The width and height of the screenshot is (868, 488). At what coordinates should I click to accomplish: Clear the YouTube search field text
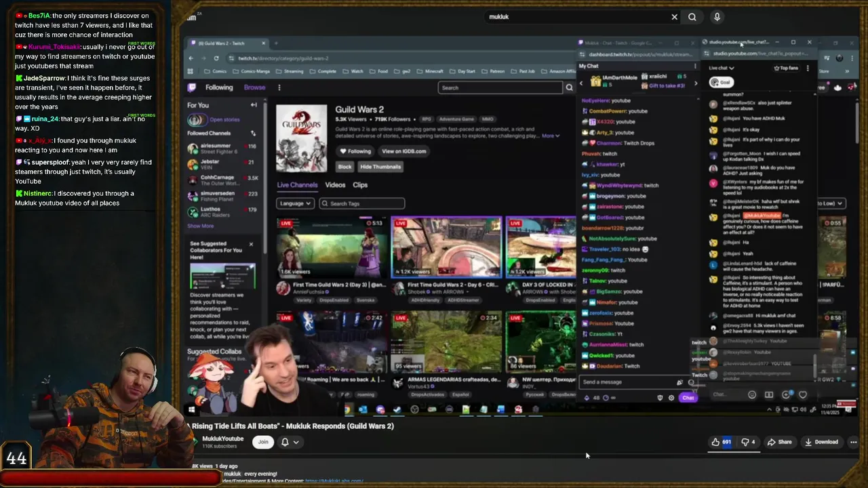coord(674,17)
